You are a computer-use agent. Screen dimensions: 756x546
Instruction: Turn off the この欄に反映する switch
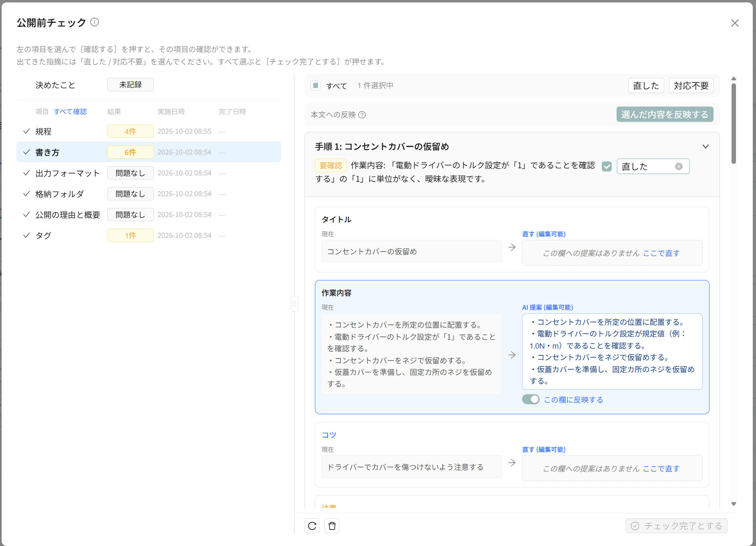(x=530, y=399)
